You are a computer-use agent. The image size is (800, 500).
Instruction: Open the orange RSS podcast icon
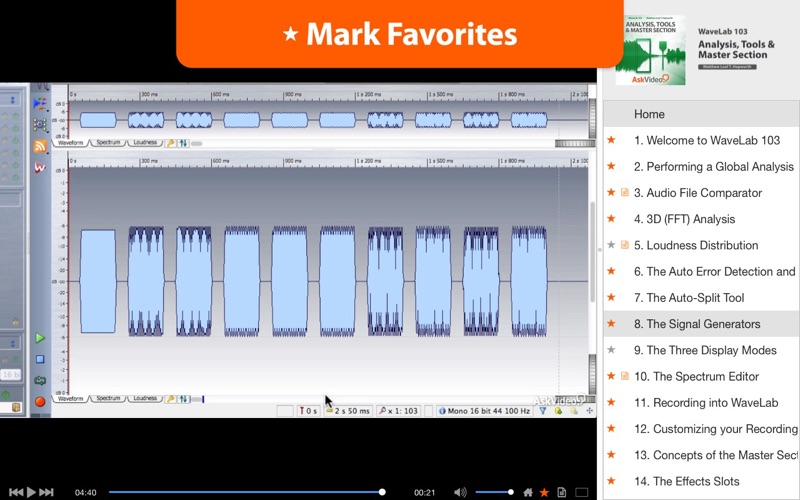pos(40,146)
